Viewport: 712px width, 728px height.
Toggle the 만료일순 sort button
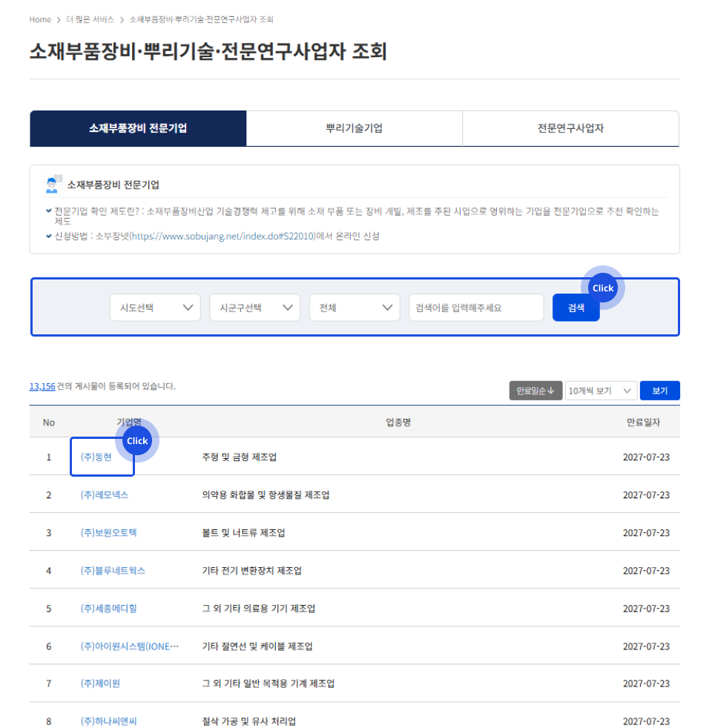(x=535, y=391)
